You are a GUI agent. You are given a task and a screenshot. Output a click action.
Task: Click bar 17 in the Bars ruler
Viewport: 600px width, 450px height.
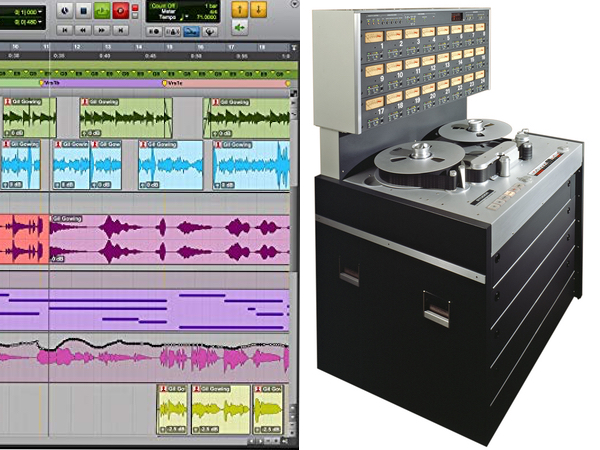(x=231, y=47)
